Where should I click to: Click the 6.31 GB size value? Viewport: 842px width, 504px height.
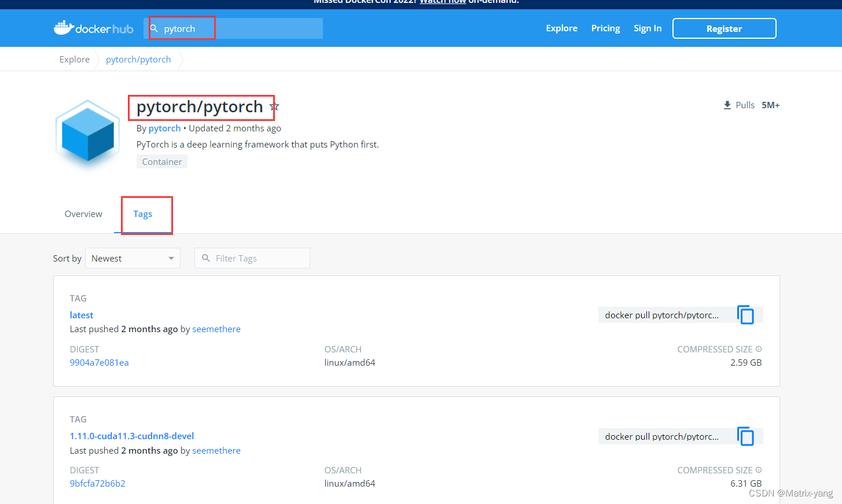pyautogui.click(x=746, y=483)
